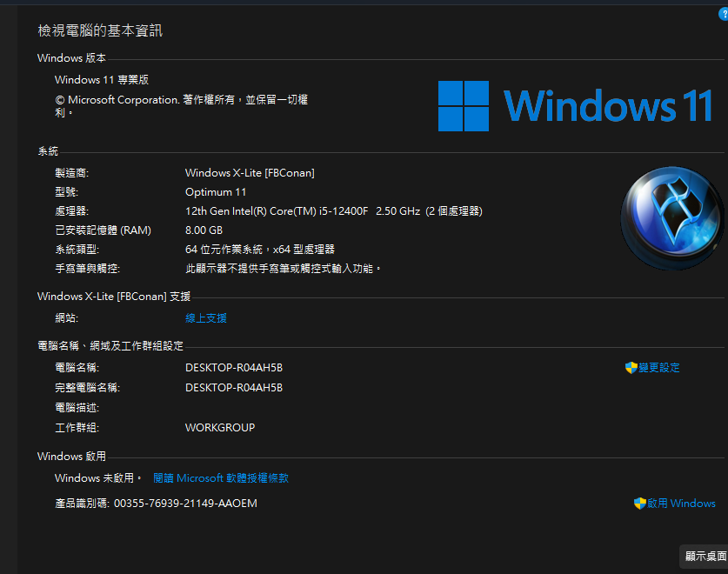Open the 線上支援 website link
Screen dimensions: 728x574
click(x=205, y=318)
